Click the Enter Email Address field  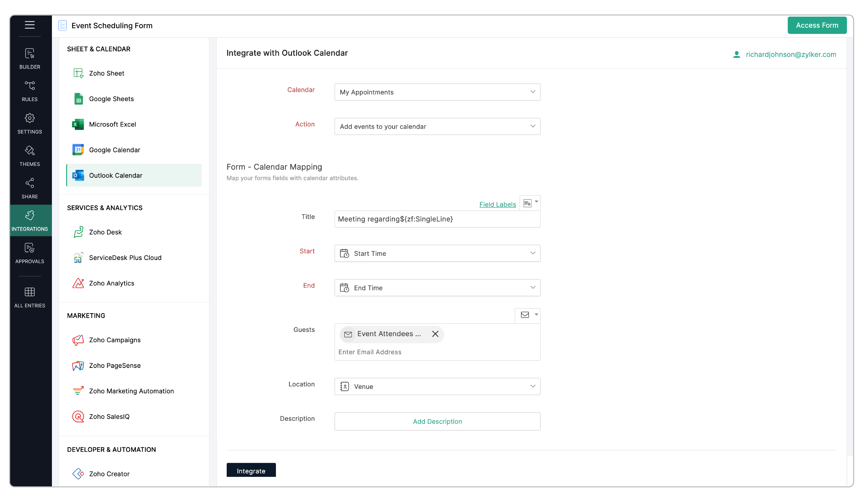[x=413, y=352]
